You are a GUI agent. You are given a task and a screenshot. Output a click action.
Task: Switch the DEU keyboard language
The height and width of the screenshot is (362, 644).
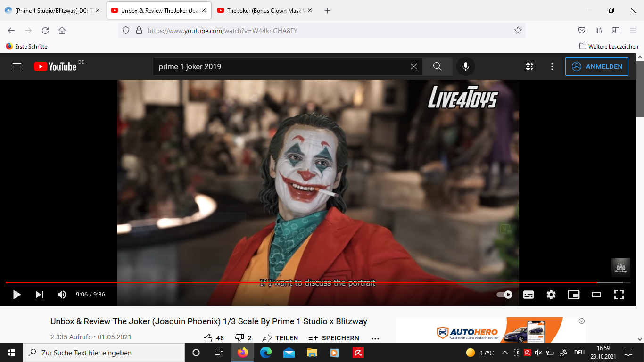579,353
